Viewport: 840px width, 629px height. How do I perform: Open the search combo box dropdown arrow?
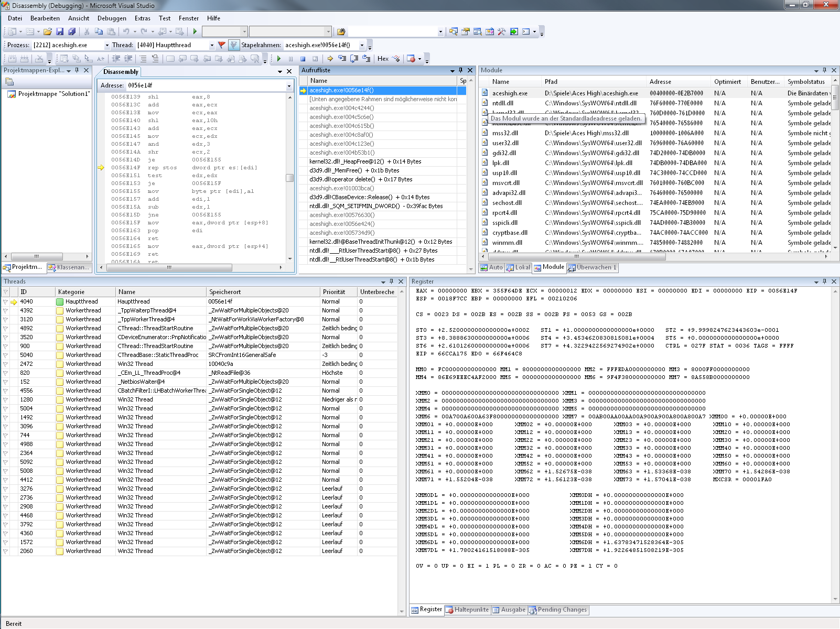pos(440,31)
